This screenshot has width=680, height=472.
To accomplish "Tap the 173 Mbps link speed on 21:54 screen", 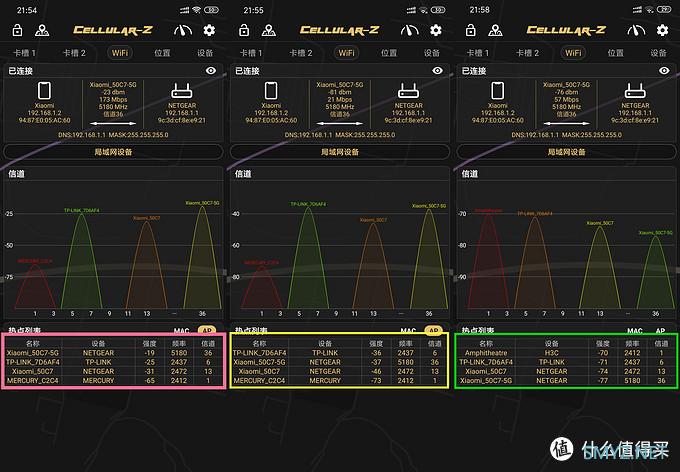I will tap(113, 100).
